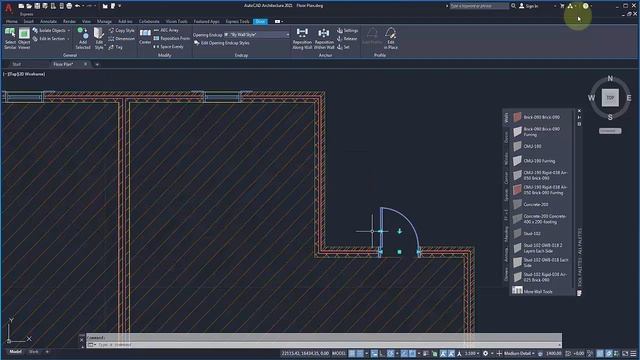Click the Edit in Place profile icon
The image size is (640, 360).
pyautogui.click(x=391, y=38)
